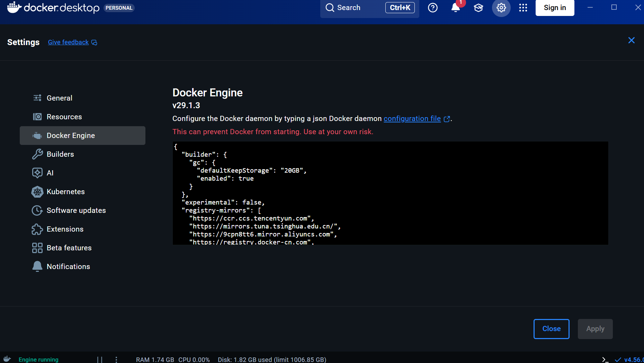Click the Beta features grid icon
Screen dimensions: 644x363
37,248
